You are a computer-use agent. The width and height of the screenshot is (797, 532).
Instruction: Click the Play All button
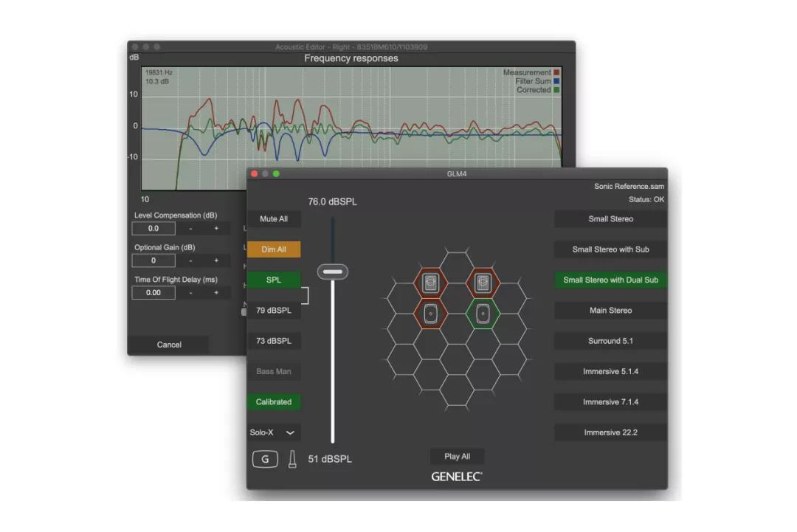tap(457, 456)
